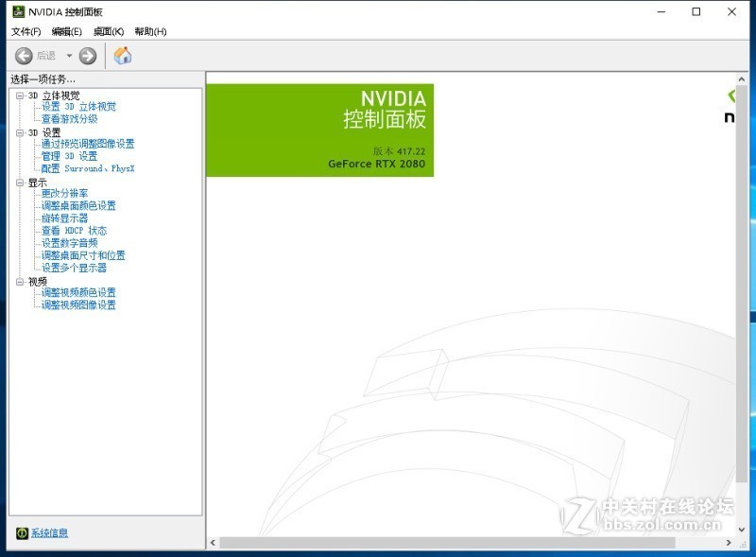This screenshot has height=557, width=756.
Task: Select 设置数字音频 task
Action: [x=69, y=243]
